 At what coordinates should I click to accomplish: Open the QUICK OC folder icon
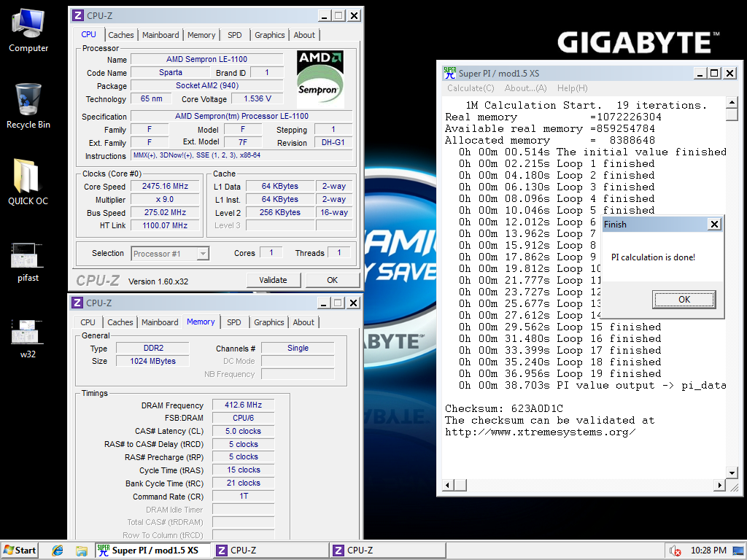(28, 182)
